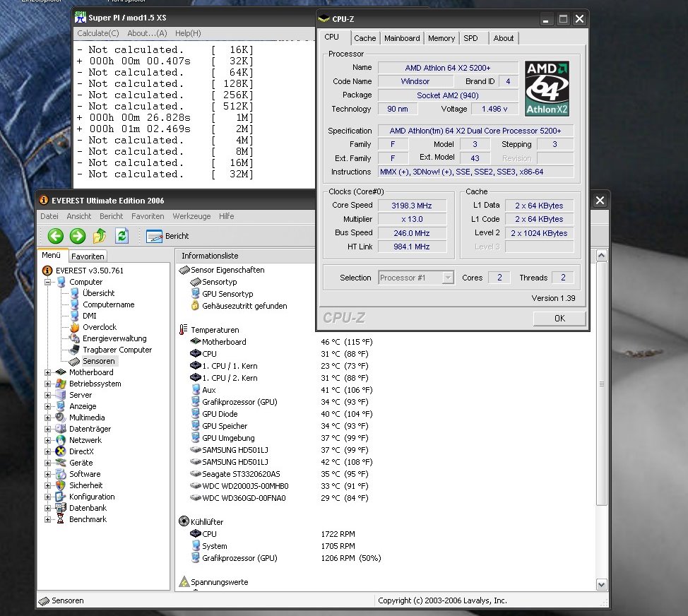Open the Bericht report toolbar button
This screenshot has height=616, width=688.
click(168, 236)
